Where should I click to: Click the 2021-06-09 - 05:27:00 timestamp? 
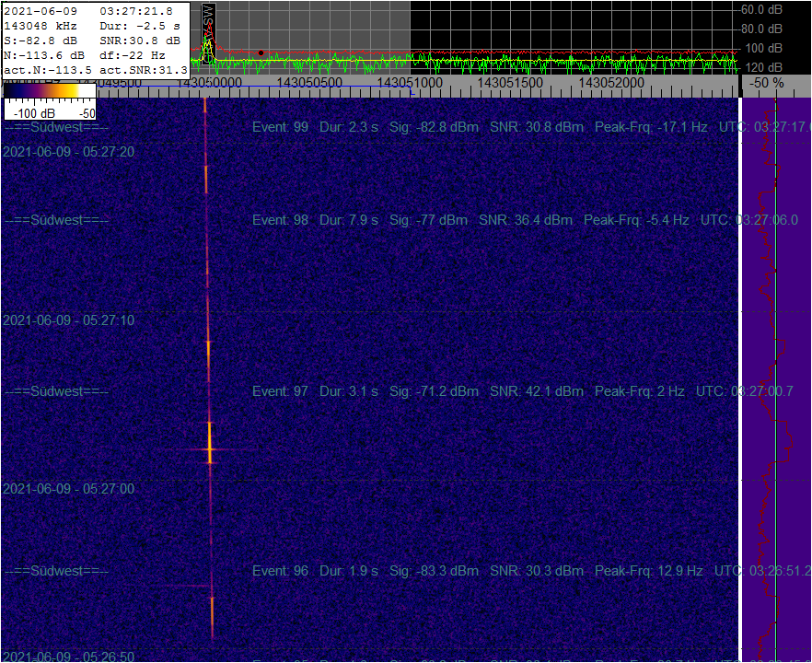click(x=68, y=489)
